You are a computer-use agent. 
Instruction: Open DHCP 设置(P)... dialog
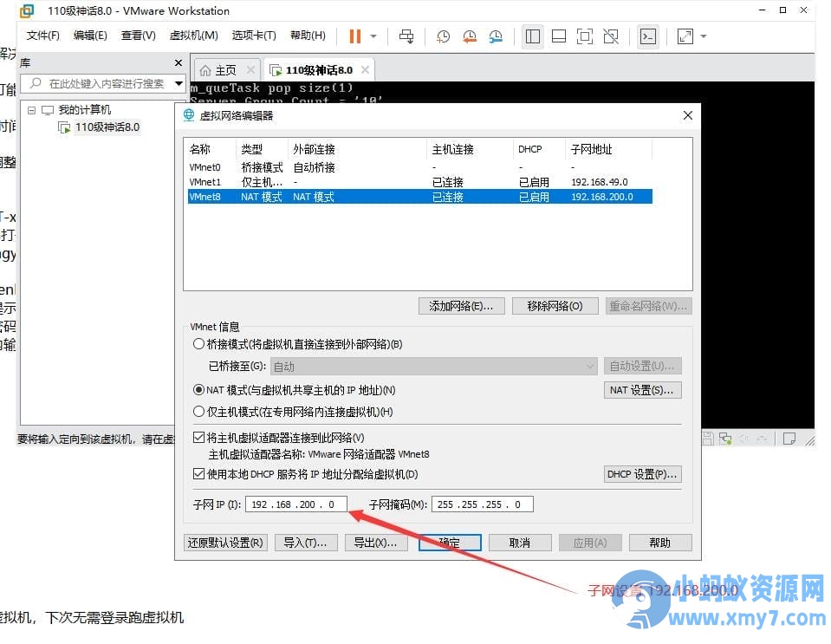[642, 474]
